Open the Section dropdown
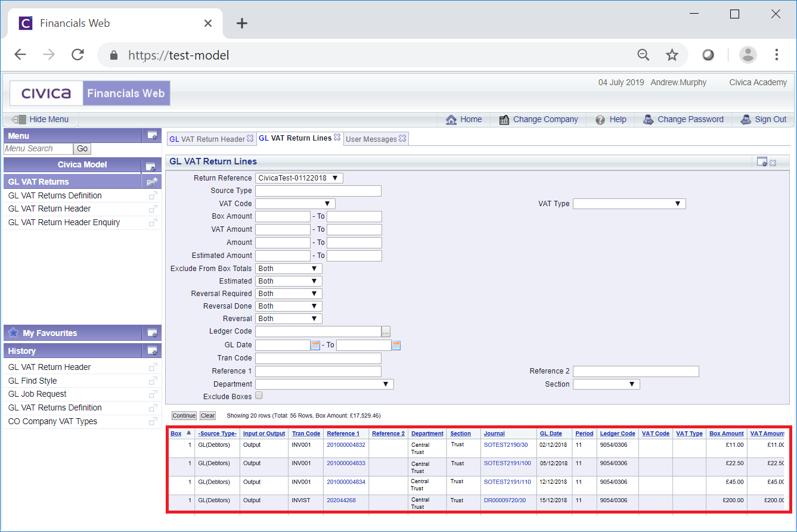The width and height of the screenshot is (797, 532). pos(606,384)
